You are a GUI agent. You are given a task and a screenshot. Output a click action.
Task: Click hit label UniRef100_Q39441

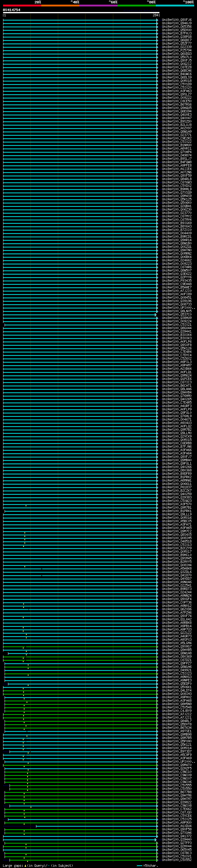click(177, 331)
